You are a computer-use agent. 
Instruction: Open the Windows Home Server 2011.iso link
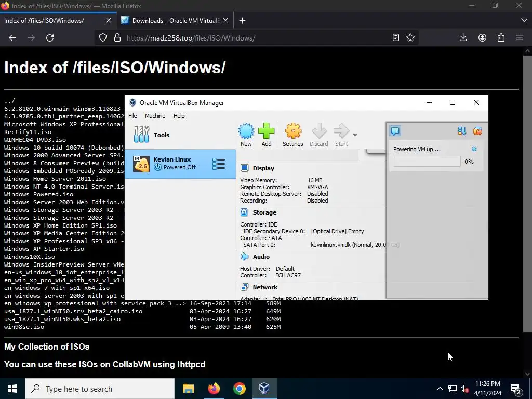pyautogui.click(x=55, y=179)
